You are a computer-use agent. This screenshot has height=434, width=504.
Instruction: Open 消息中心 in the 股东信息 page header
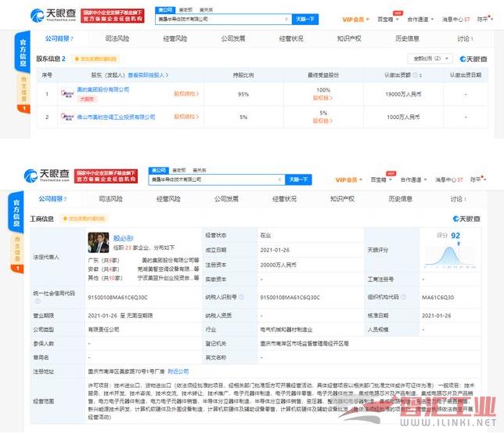(x=455, y=20)
